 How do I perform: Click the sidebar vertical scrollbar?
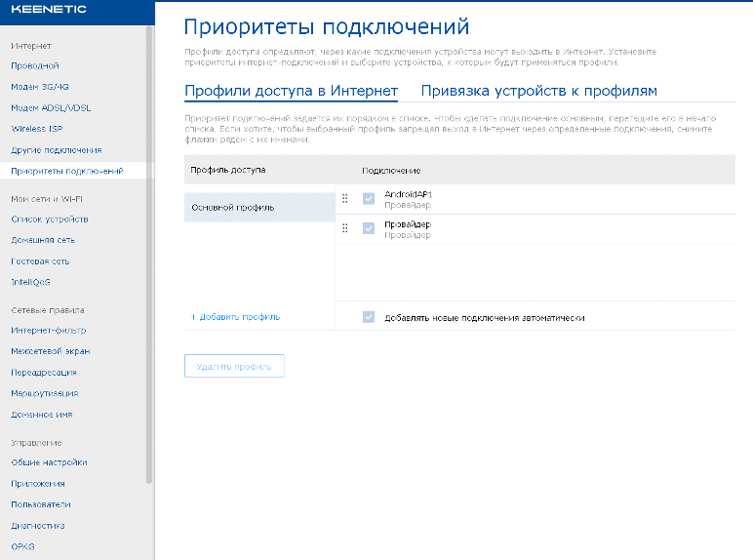tap(149, 255)
